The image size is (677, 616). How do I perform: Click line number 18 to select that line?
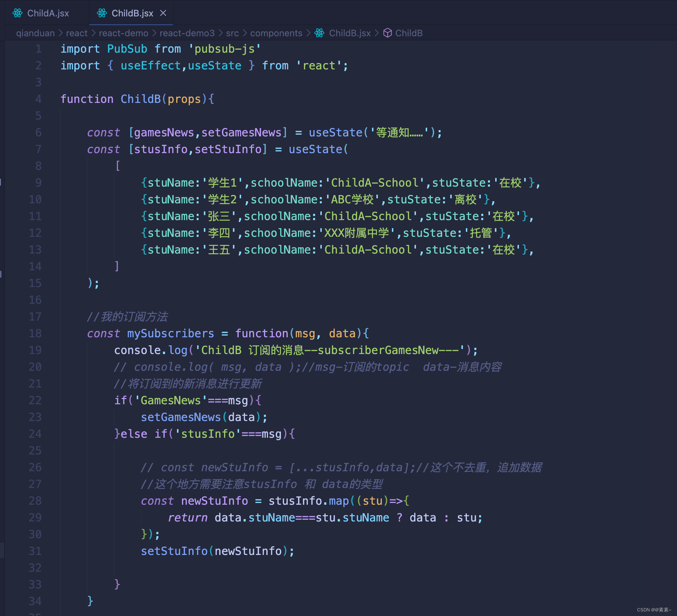35,333
